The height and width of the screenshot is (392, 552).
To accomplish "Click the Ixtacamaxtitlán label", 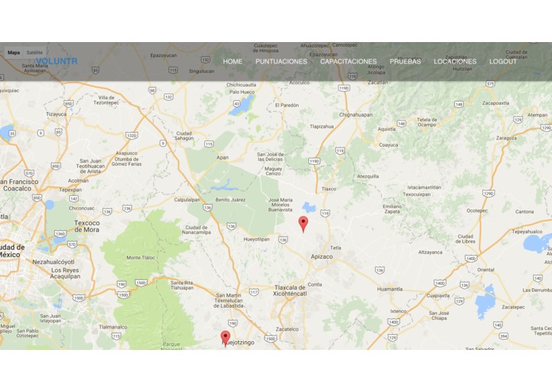I will (424, 187).
